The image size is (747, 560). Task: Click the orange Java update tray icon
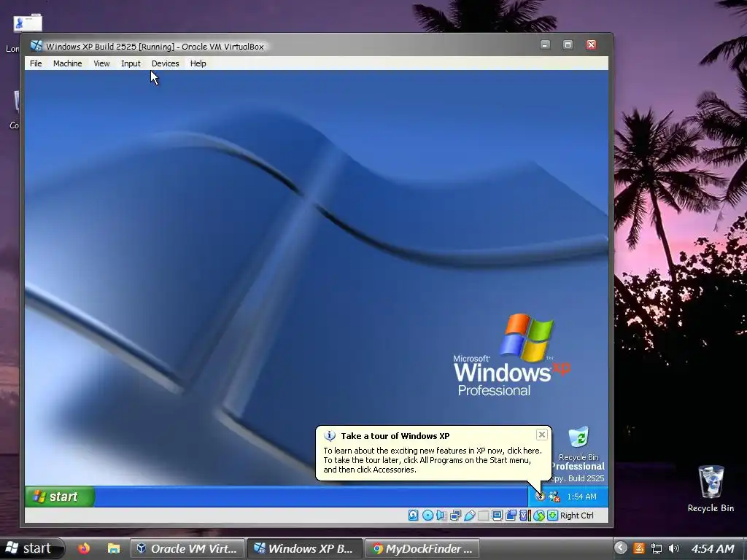coord(639,548)
